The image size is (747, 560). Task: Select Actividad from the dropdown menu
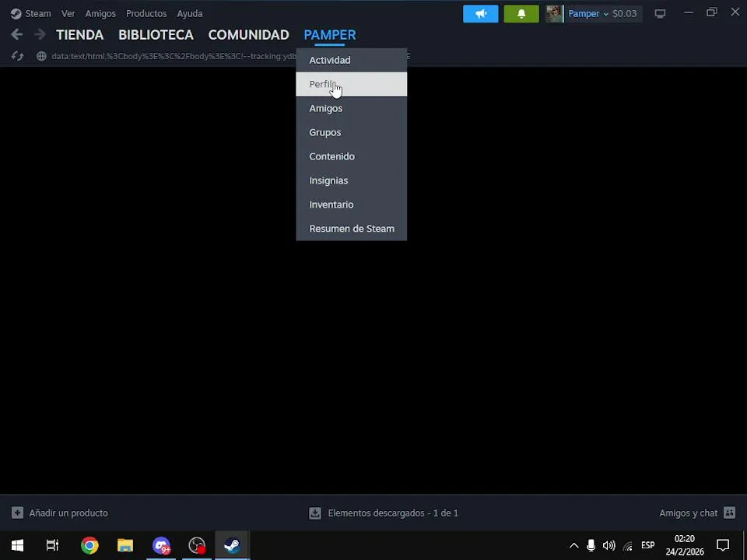pos(352,60)
